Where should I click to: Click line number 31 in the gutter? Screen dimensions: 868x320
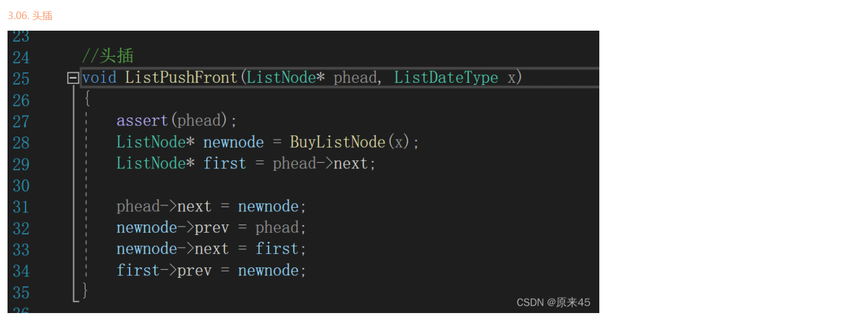tap(21, 207)
